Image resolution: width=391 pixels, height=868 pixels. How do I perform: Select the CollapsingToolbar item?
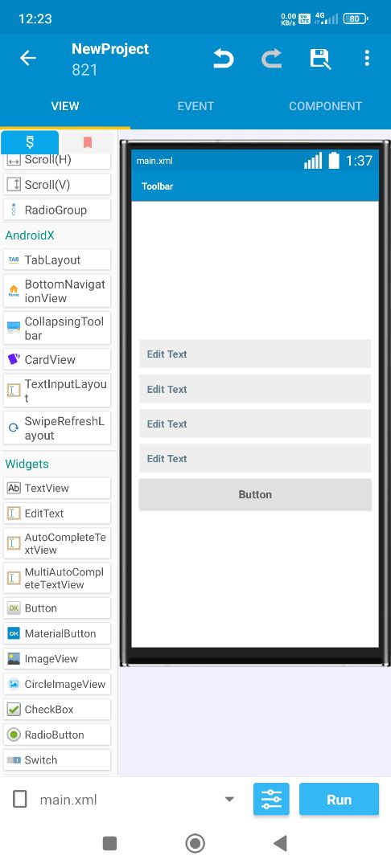click(57, 328)
